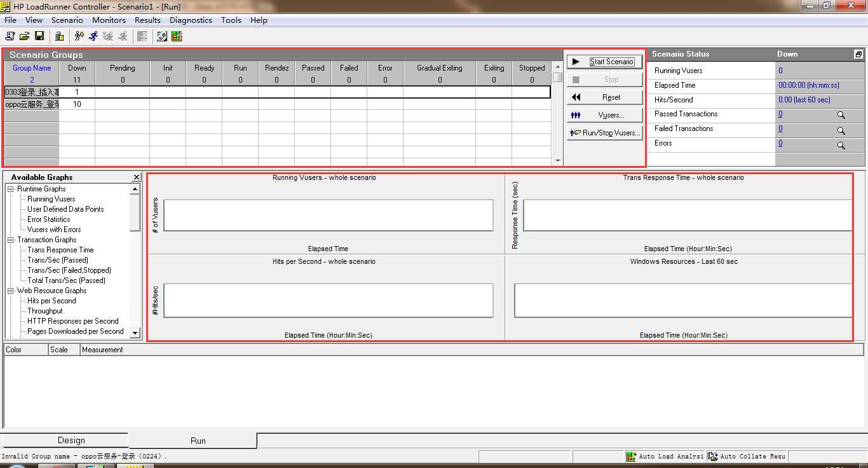
Task: Open the Tools menu
Action: (x=231, y=20)
